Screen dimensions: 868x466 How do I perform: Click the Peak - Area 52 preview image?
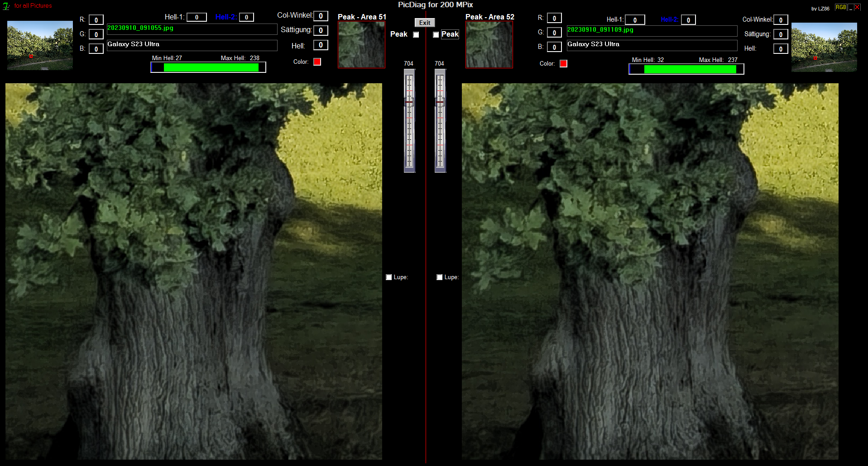point(489,45)
